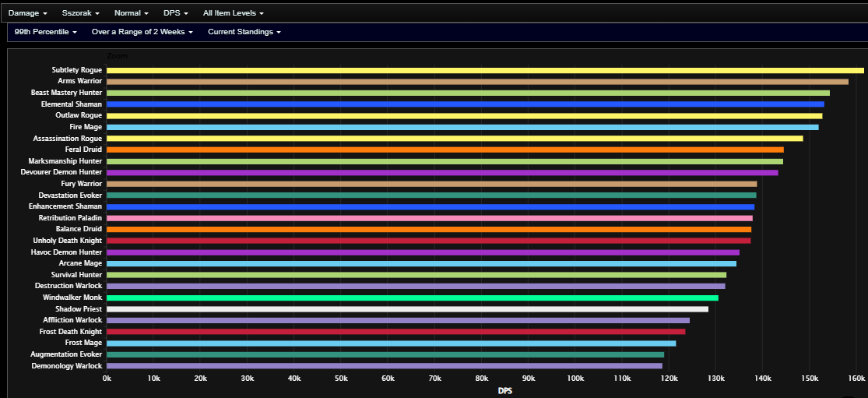The image size is (868, 398).
Task: Click the Balance Druid bar
Action: [x=429, y=229]
